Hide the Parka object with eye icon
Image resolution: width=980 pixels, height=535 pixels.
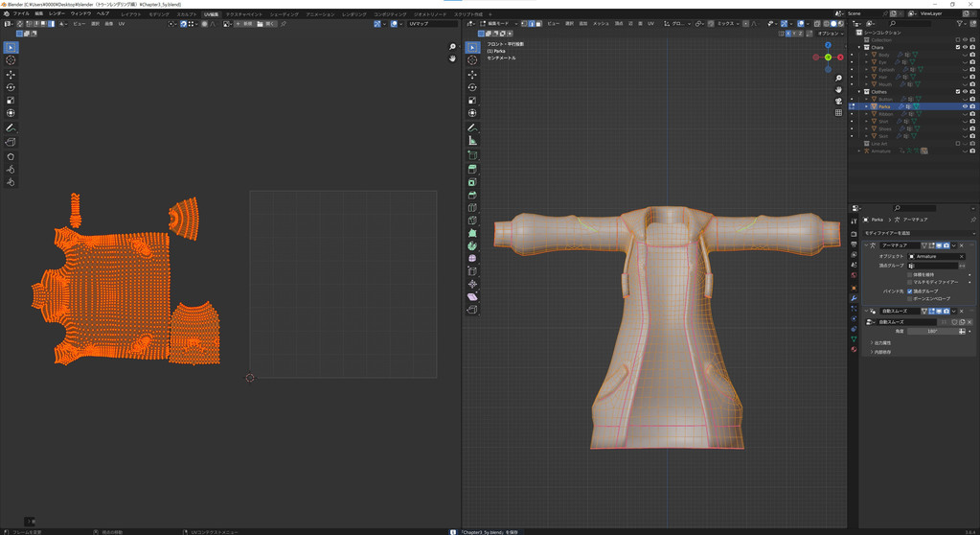click(965, 106)
